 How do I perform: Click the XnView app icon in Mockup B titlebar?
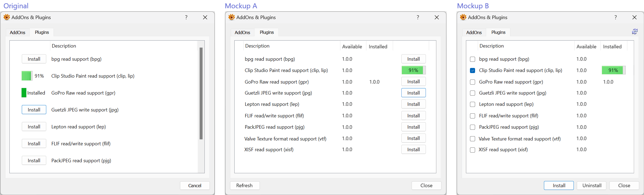[463, 17]
